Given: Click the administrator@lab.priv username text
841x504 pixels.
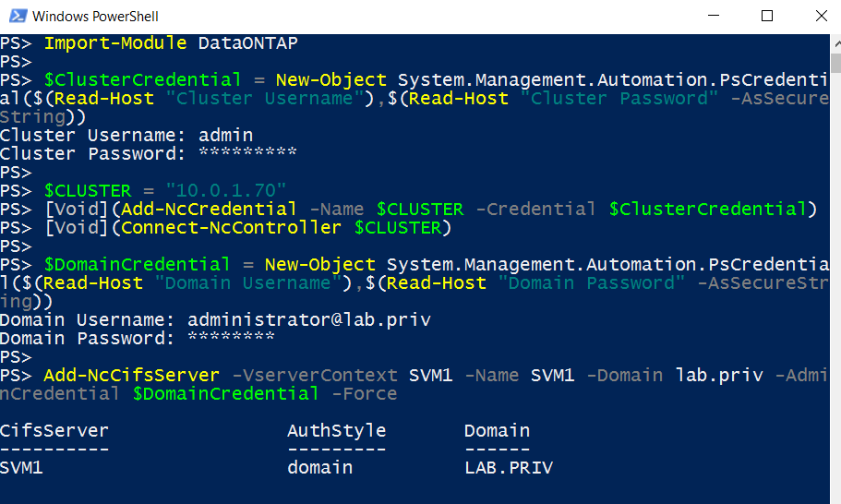Looking at the screenshot, I should click(309, 320).
